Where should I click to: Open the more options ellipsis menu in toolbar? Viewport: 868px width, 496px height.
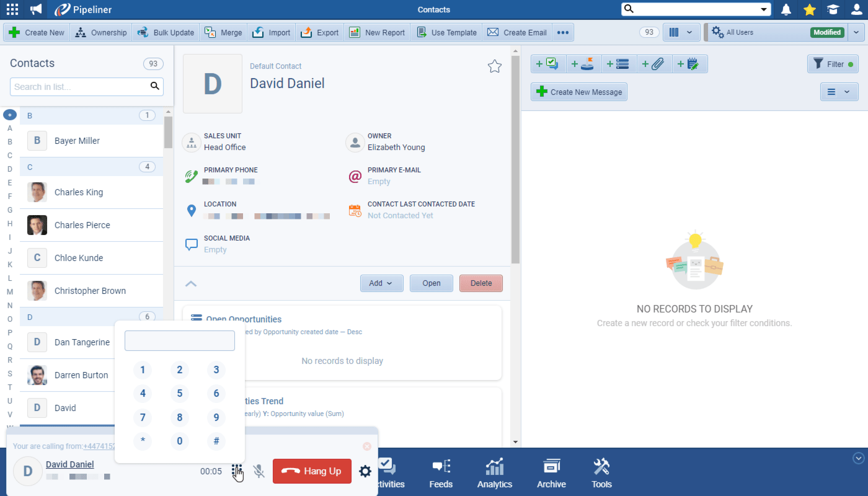coord(562,32)
